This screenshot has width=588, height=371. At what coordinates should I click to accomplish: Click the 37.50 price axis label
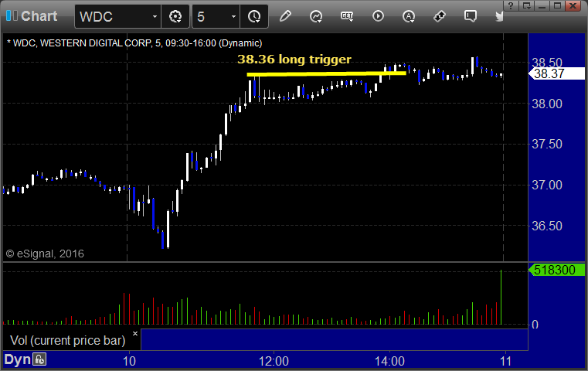[x=547, y=144]
